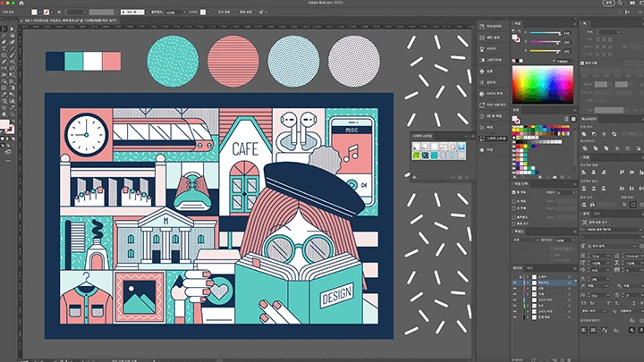Screen dimensions: 644x362
Task: Enable the Stroke Weight checkbox in Magic Wand panel
Action: [x=513, y=208]
